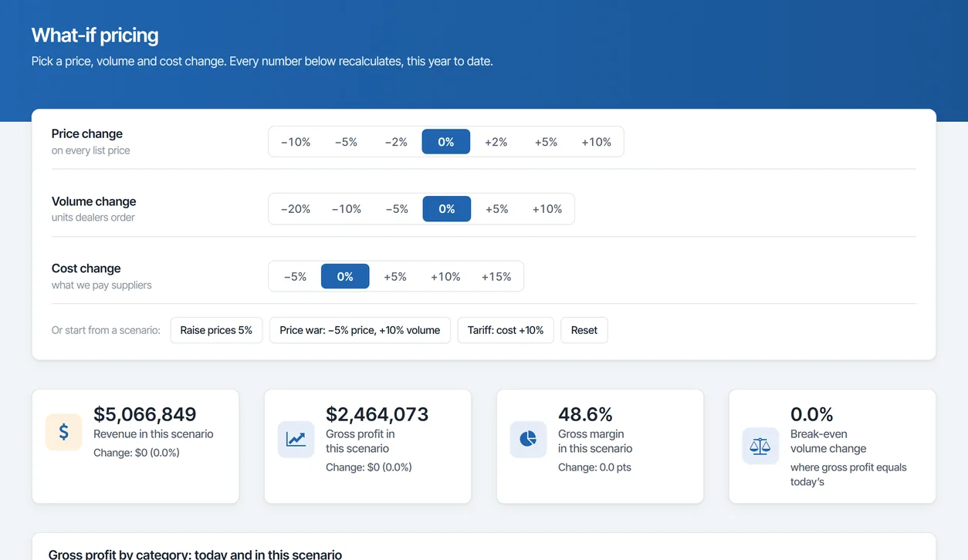Apply the Price war scenario
This screenshot has width=968, height=560.
pos(360,330)
